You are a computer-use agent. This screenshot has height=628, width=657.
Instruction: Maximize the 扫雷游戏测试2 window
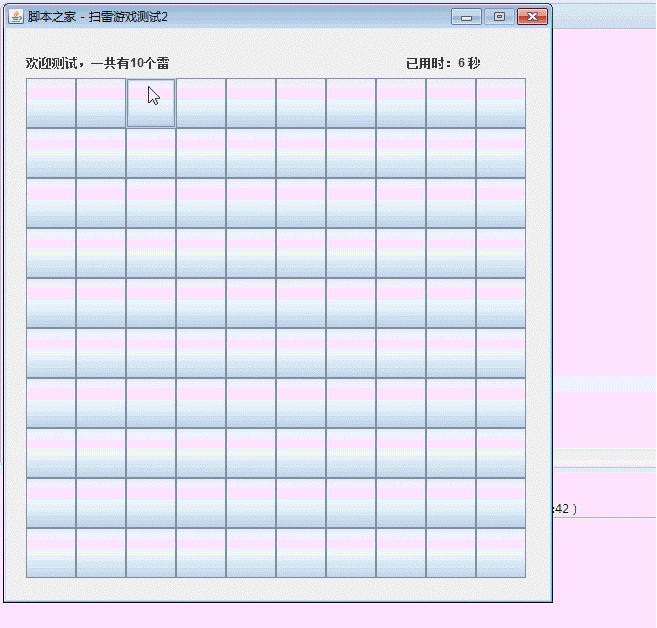pos(499,17)
